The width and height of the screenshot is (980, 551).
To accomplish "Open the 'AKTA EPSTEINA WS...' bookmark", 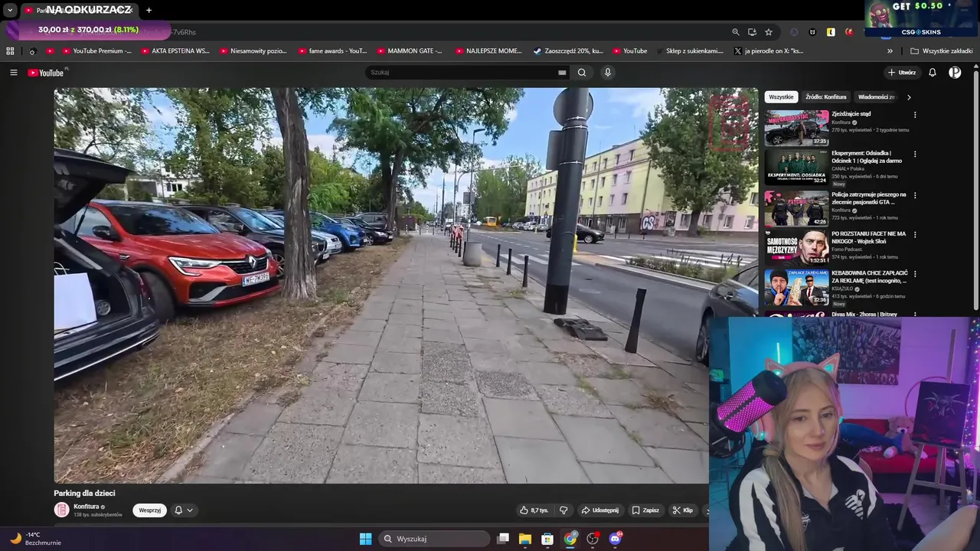I will [175, 51].
